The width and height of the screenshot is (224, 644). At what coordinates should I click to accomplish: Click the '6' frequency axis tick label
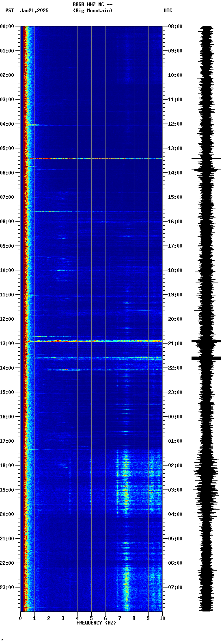[x=106, y=618]
